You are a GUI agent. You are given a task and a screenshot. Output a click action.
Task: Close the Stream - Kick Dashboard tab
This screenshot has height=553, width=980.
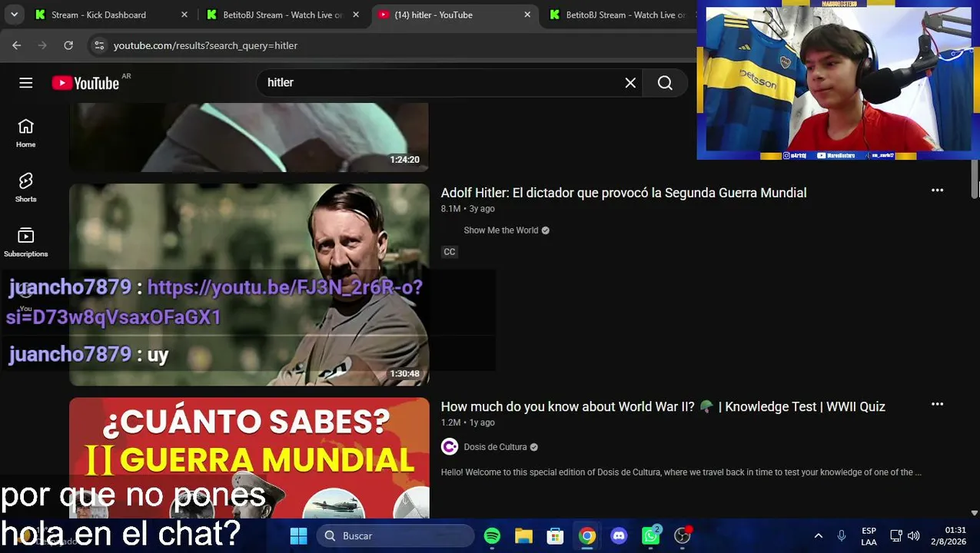pos(184,15)
